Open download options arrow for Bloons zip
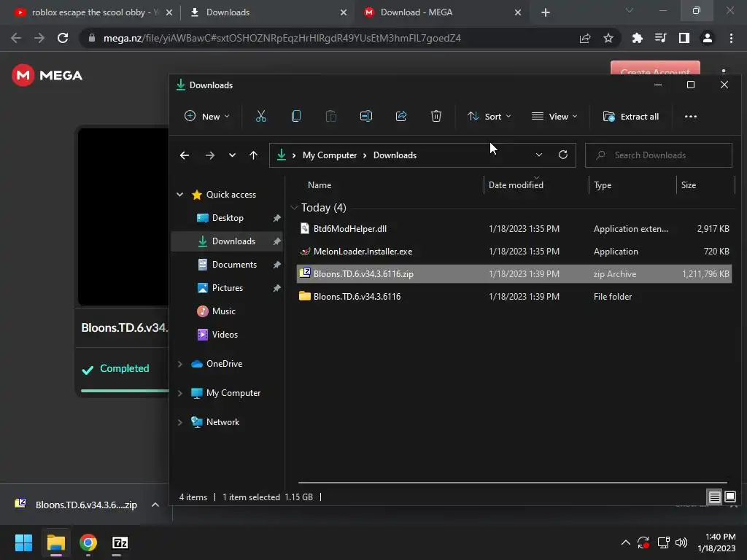The width and height of the screenshot is (747, 560). pyautogui.click(x=155, y=505)
